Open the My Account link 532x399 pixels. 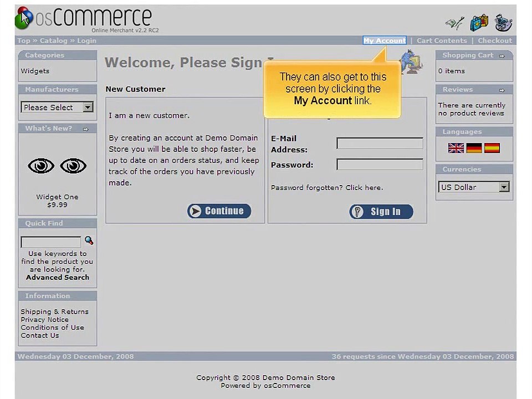[385, 40]
